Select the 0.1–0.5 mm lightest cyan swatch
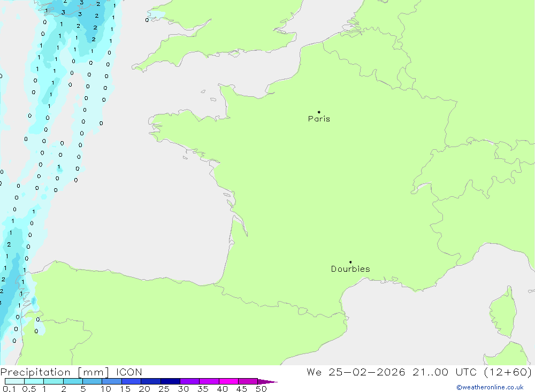535x392 pixels. click(x=14, y=381)
